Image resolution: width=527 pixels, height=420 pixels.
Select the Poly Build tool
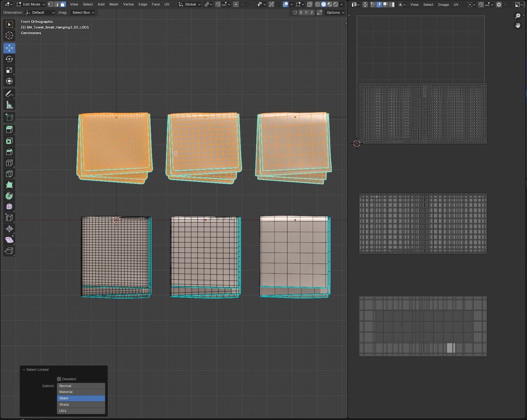[x=9, y=185]
